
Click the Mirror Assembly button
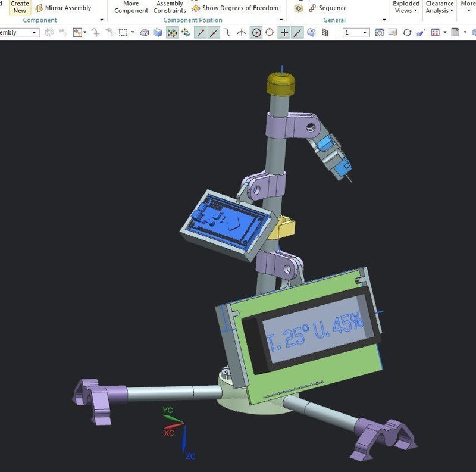coord(62,8)
